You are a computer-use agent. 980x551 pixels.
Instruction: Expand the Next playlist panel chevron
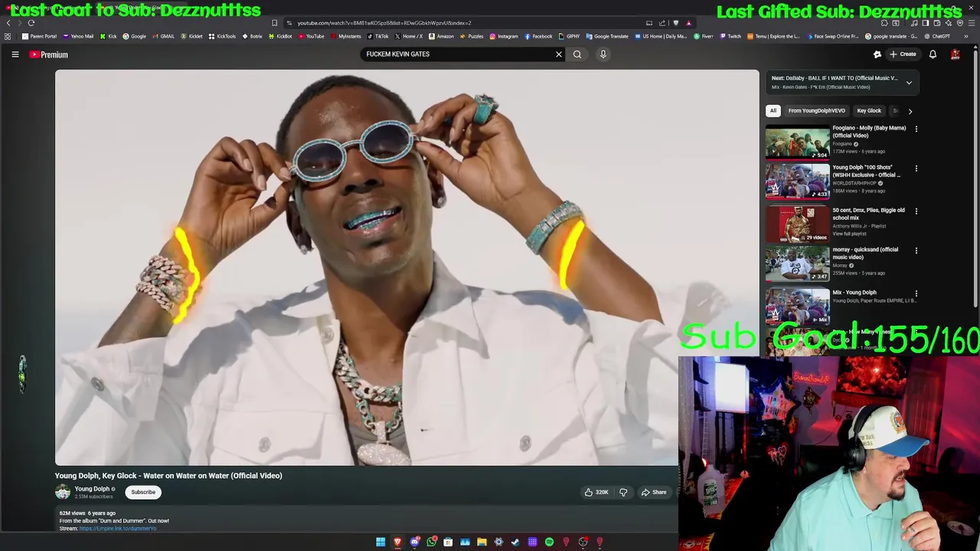909,83
